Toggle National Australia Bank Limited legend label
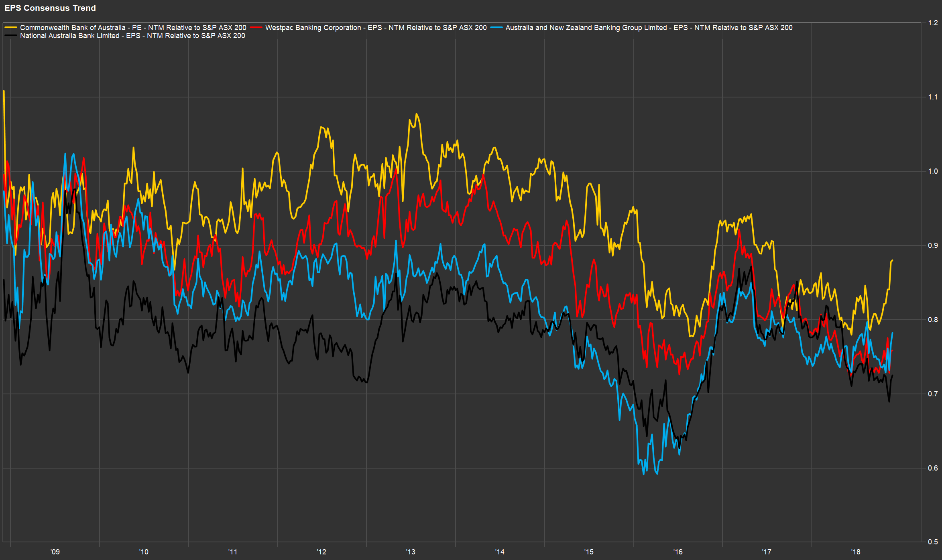942x560 pixels. click(x=132, y=36)
